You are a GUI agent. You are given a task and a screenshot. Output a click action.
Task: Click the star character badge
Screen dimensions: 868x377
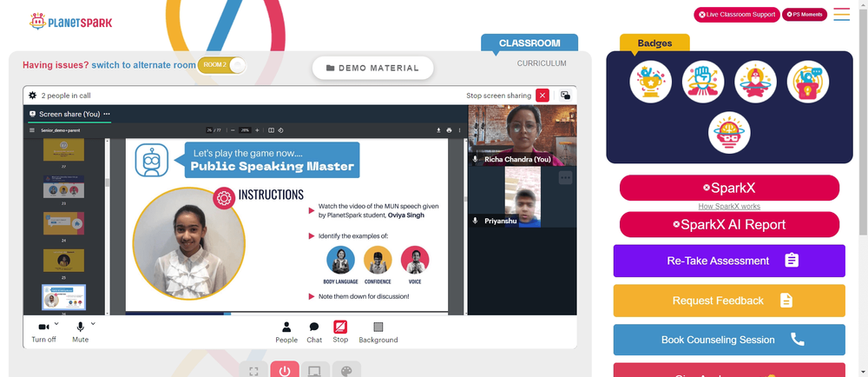pos(756,82)
